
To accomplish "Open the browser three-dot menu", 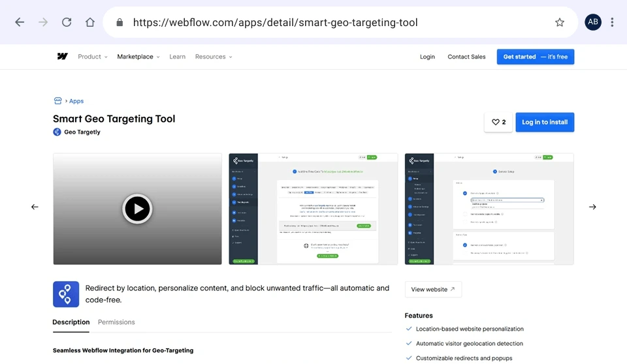I will click(612, 22).
